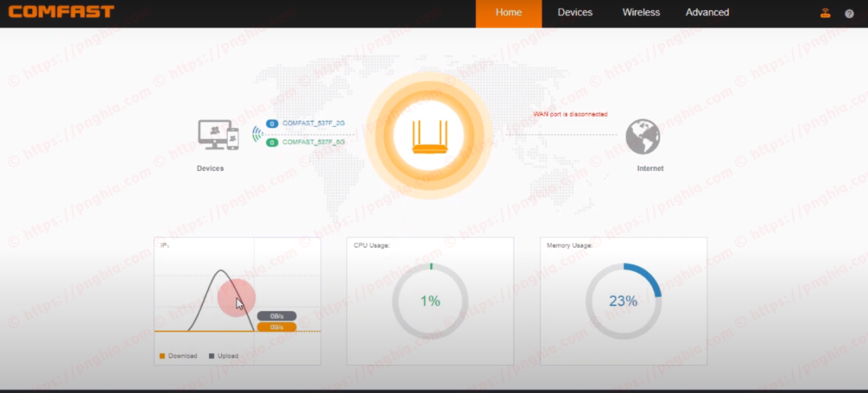The width and height of the screenshot is (868, 393).
Task: Select the COMFAST_537F_2G network link
Action: click(x=314, y=124)
